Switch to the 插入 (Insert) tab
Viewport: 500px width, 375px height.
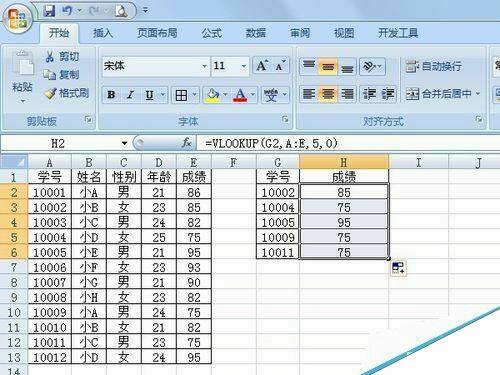[103, 33]
